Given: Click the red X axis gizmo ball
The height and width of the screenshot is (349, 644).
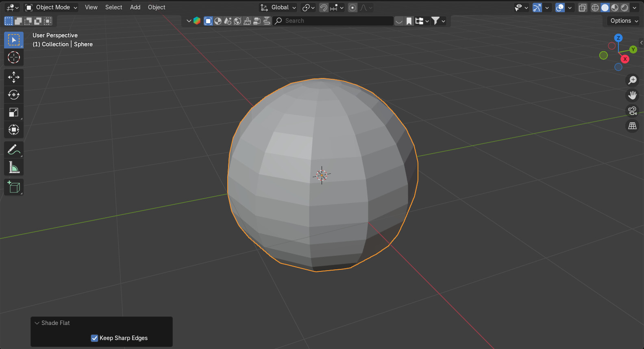Looking at the screenshot, I should (625, 59).
